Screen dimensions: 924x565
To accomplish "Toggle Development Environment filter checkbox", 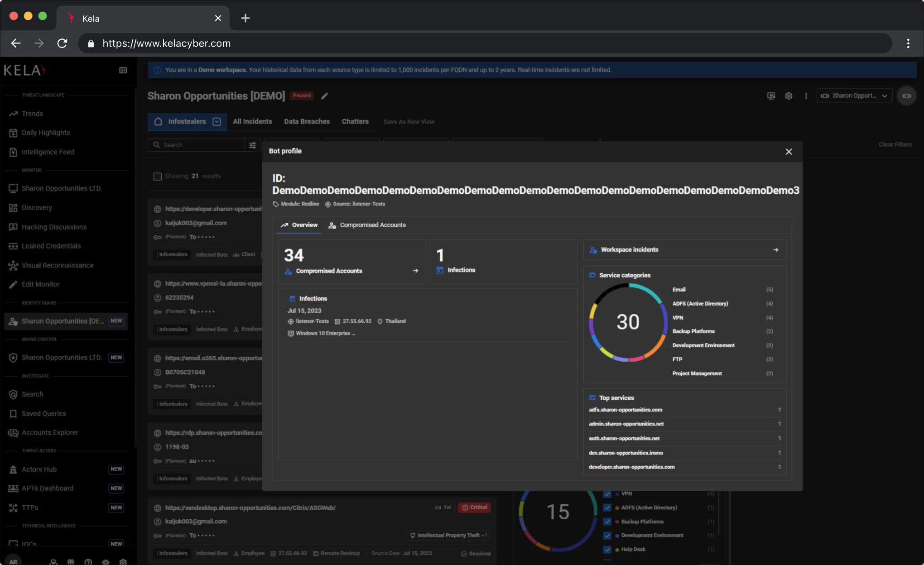I will [607, 536].
